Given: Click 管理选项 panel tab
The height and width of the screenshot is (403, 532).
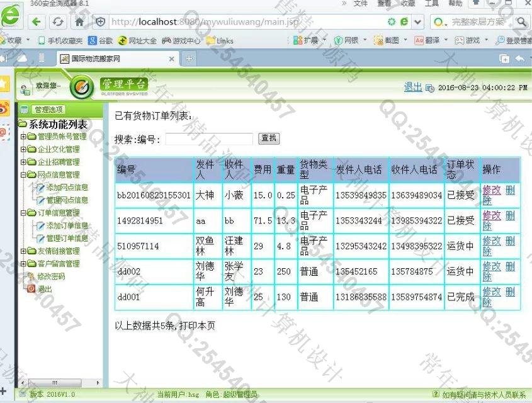Looking at the screenshot, I should [x=48, y=110].
